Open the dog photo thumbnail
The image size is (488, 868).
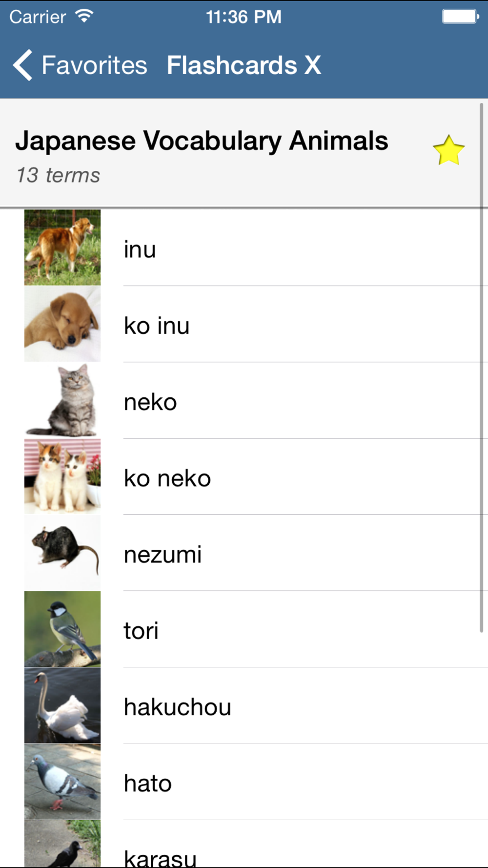(62, 248)
